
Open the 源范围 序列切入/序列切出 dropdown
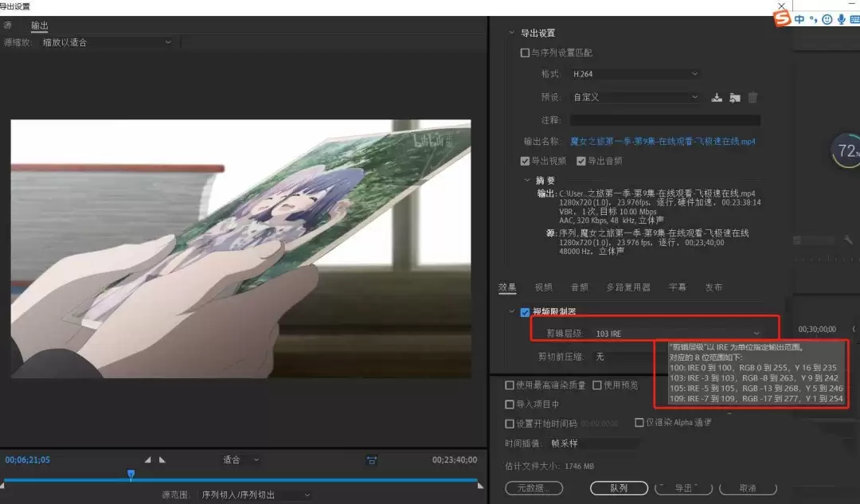(256, 494)
